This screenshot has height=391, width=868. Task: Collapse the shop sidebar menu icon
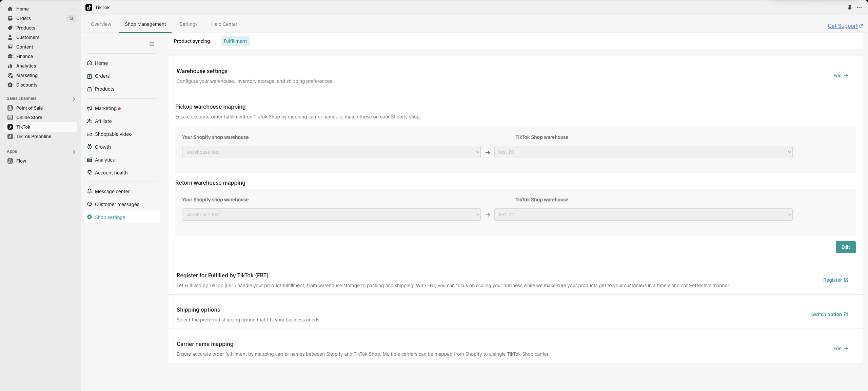coord(152,44)
